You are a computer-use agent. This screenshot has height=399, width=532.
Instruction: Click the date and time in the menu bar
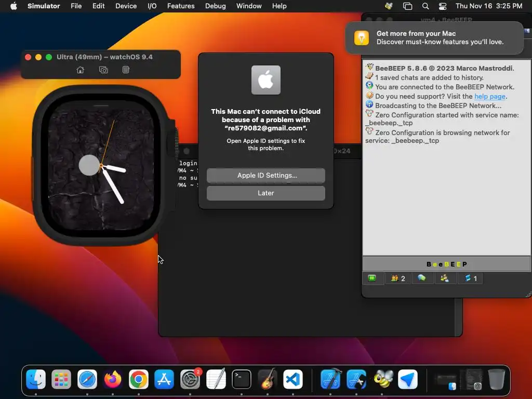[x=488, y=6]
